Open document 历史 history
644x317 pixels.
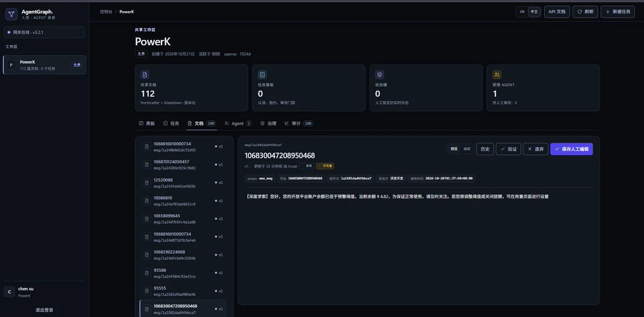click(485, 149)
